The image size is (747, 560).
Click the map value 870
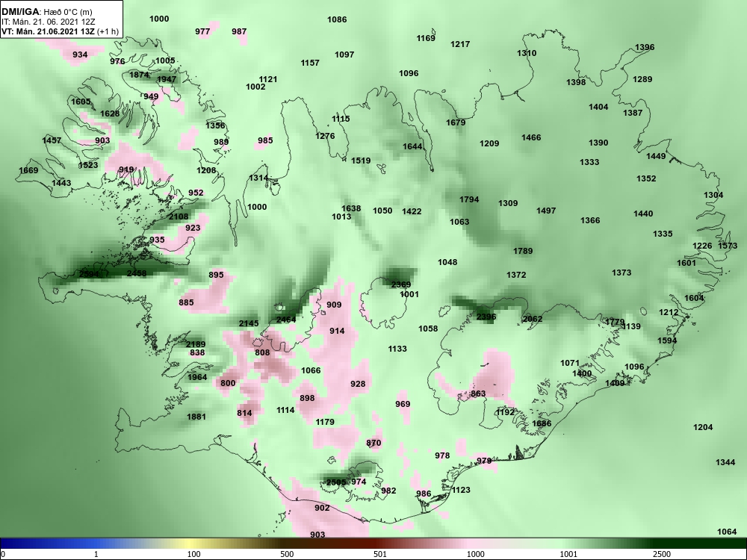click(373, 443)
